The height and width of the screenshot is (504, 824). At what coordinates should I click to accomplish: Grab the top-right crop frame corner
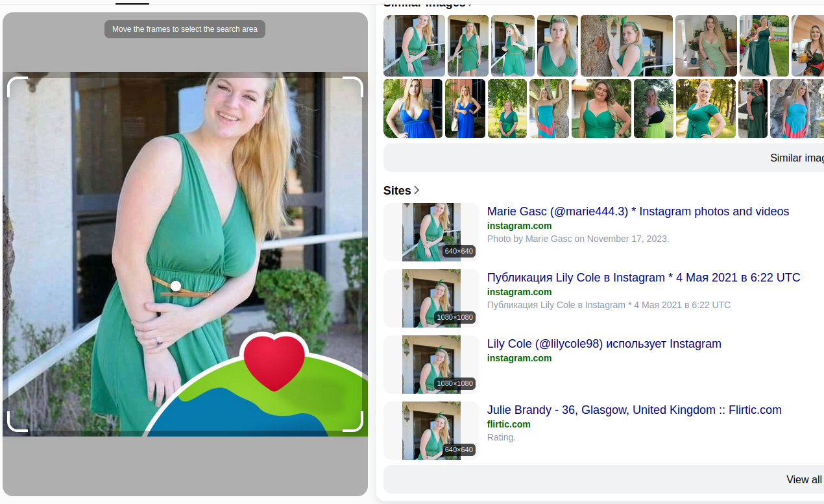352,87
